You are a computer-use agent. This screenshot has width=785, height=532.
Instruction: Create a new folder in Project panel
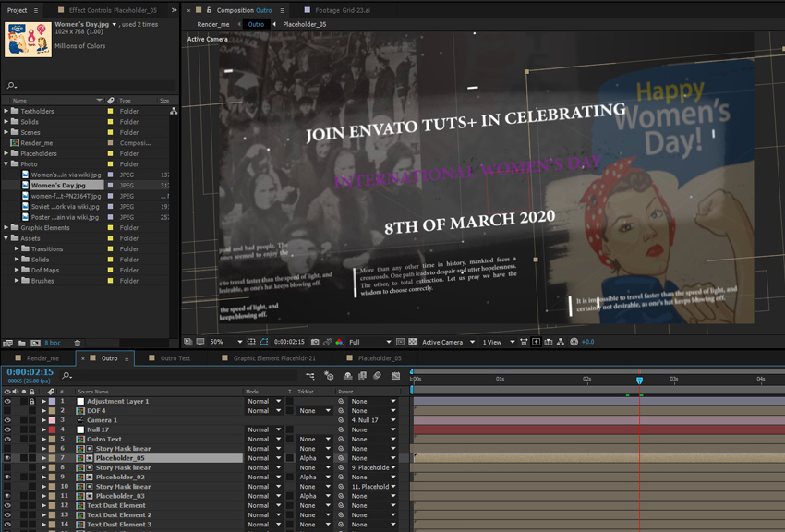coord(22,343)
